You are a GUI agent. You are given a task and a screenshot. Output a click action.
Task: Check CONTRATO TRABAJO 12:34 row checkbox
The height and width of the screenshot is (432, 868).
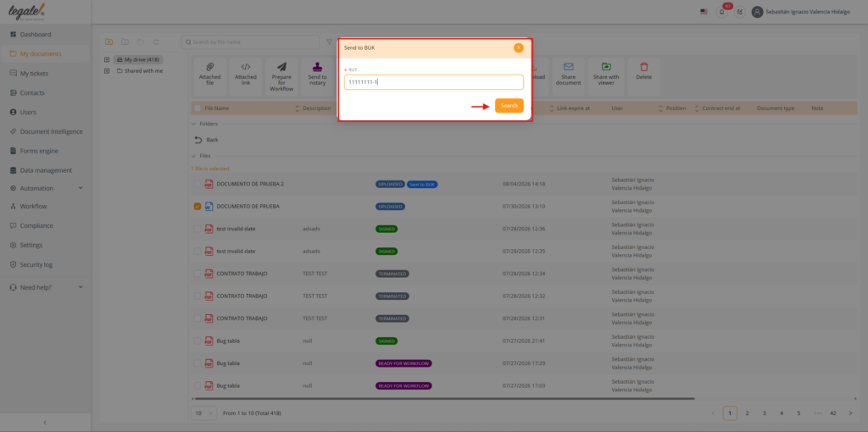point(198,274)
